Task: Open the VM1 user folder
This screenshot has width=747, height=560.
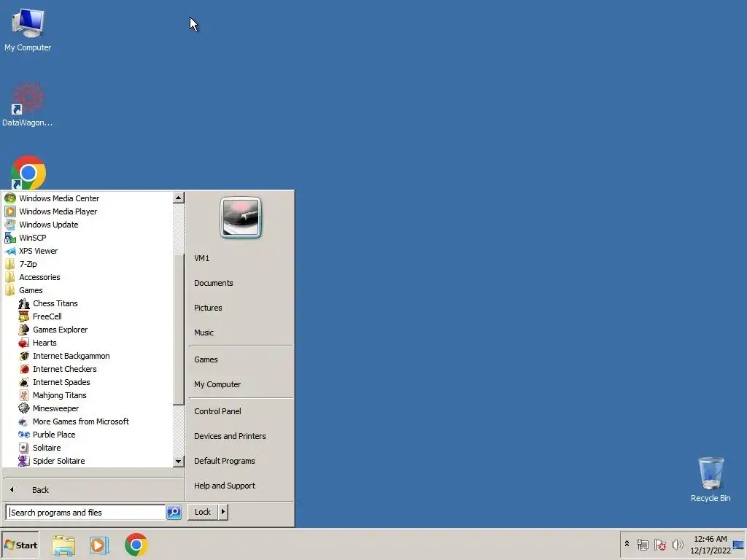Action: (x=201, y=258)
